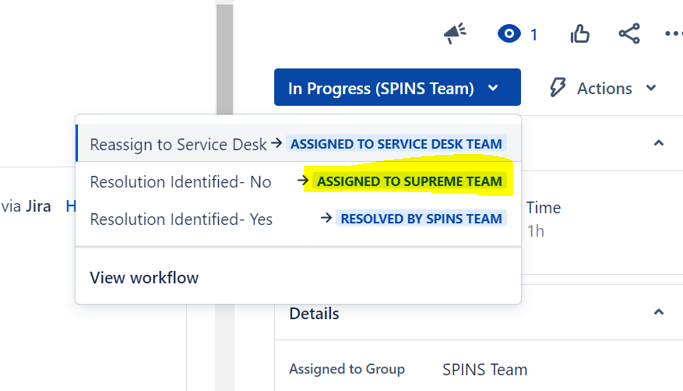Click the megaphone feedback icon

pyautogui.click(x=455, y=34)
